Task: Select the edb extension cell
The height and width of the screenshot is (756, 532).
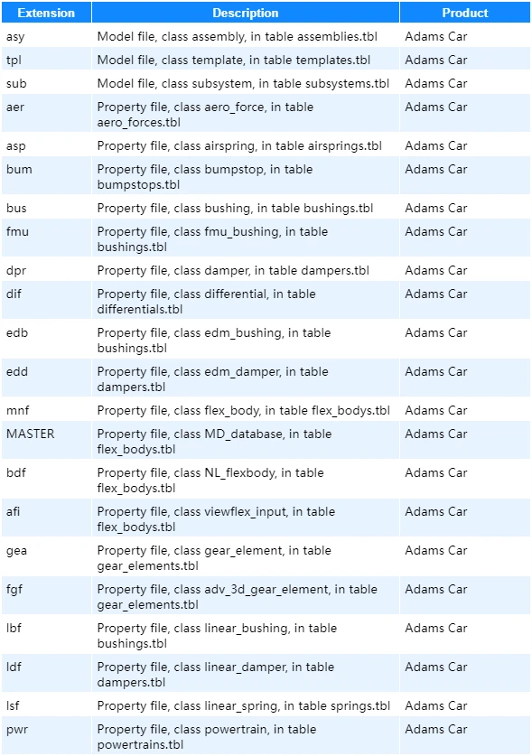Action: pos(46,340)
